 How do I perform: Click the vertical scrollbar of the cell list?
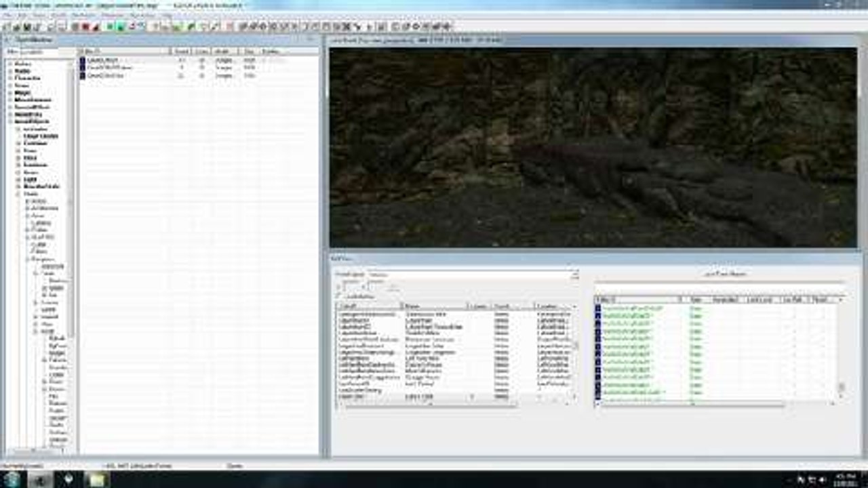[x=576, y=352]
